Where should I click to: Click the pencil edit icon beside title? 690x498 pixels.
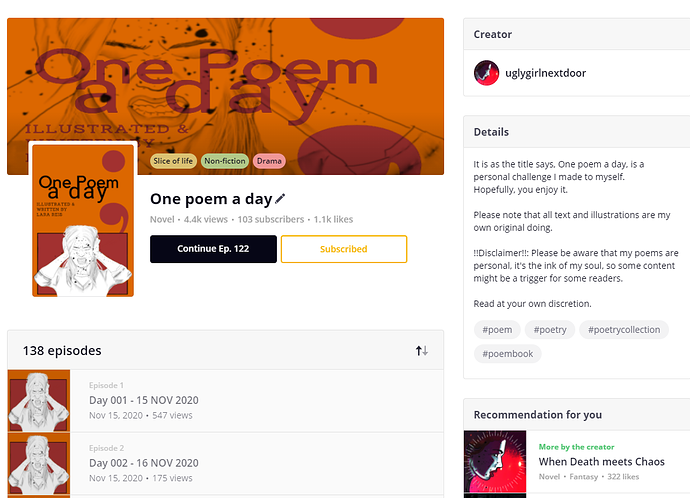point(281,199)
